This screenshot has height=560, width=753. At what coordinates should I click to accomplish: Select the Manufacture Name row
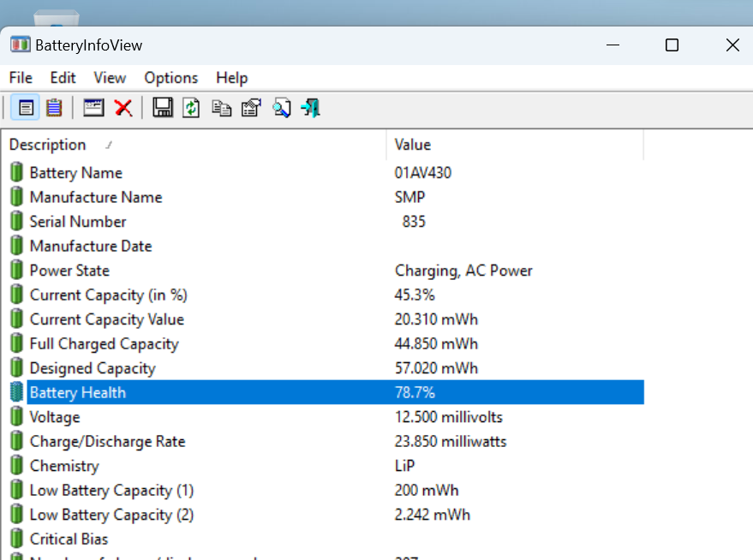[x=326, y=197]
